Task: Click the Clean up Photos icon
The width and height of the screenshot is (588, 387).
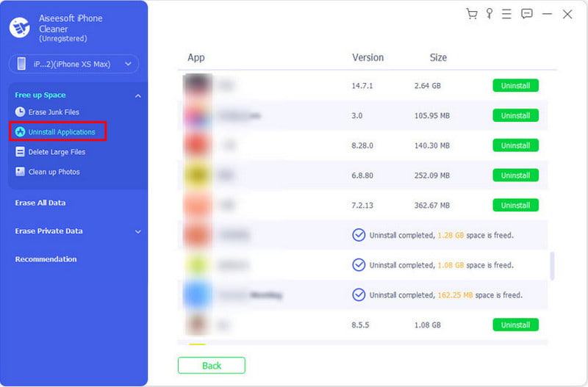Action: pyautogui.click(x=21, y=172)
